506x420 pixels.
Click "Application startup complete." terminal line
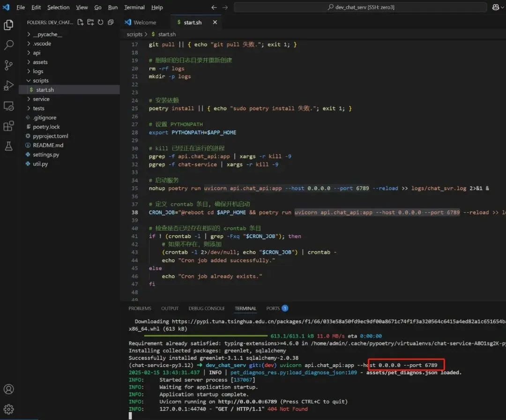pyautogui.click(x=204, y=395)
